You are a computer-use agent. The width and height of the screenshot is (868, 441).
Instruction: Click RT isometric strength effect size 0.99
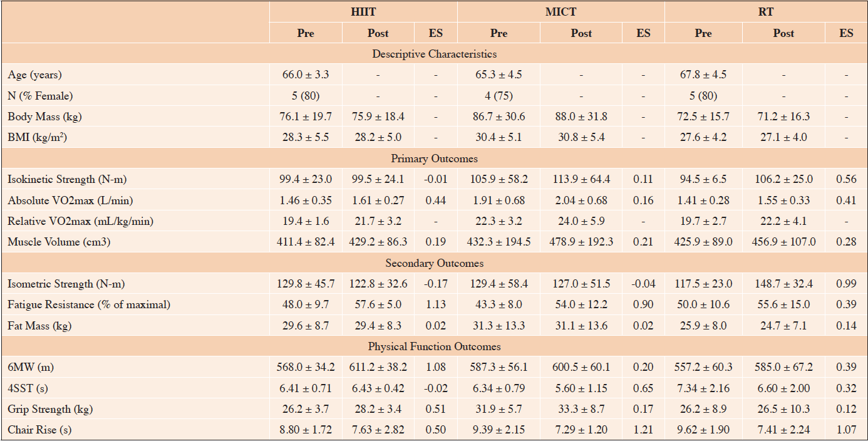(847, 284)
